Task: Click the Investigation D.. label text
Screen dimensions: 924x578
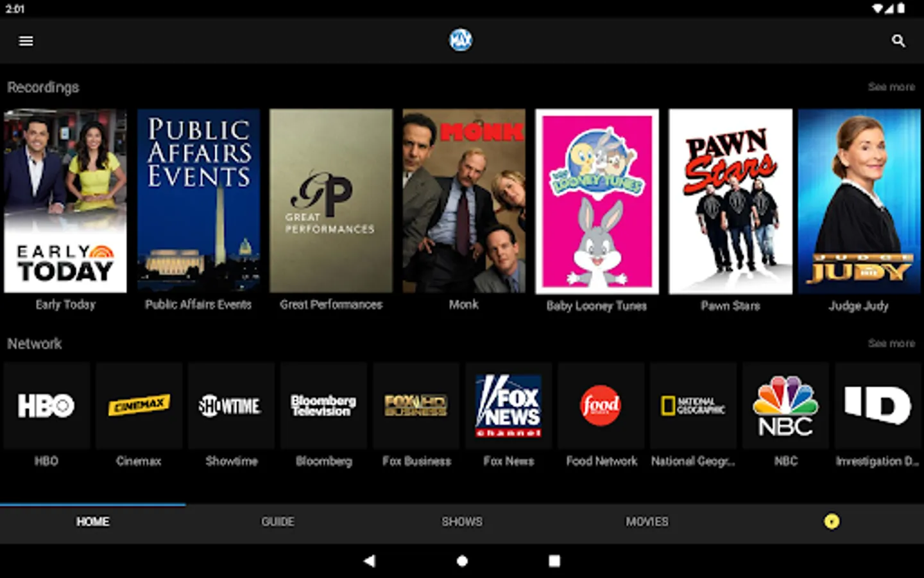Action: 878,461
